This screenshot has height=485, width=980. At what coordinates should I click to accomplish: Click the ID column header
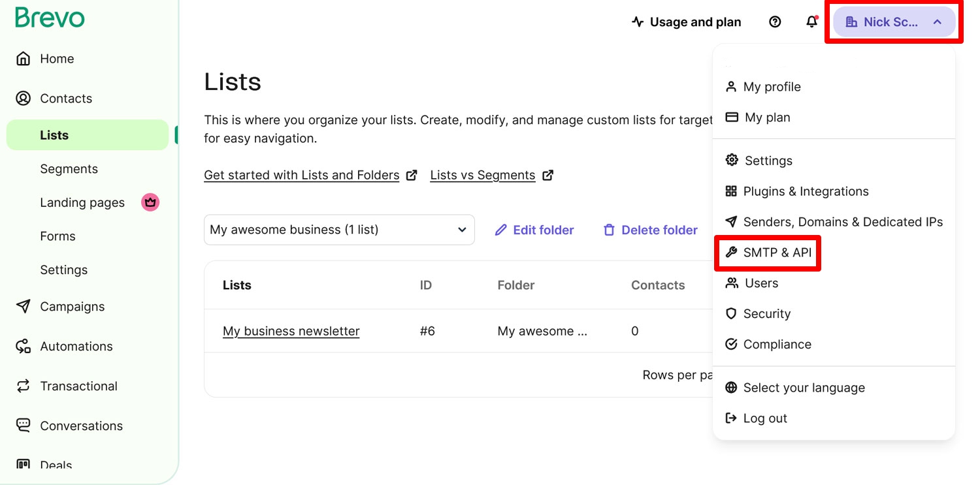pos(426,285)
